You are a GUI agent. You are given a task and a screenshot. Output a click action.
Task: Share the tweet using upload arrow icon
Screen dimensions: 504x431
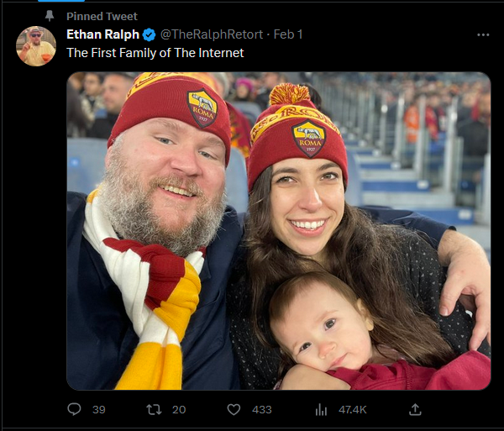click(x=415, y=409)
